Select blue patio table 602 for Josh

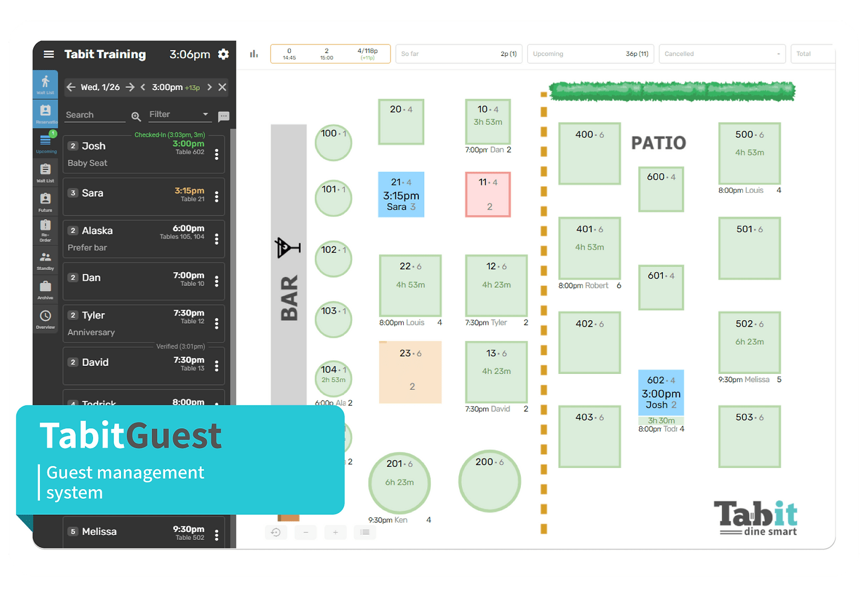(x=661, y=393)
